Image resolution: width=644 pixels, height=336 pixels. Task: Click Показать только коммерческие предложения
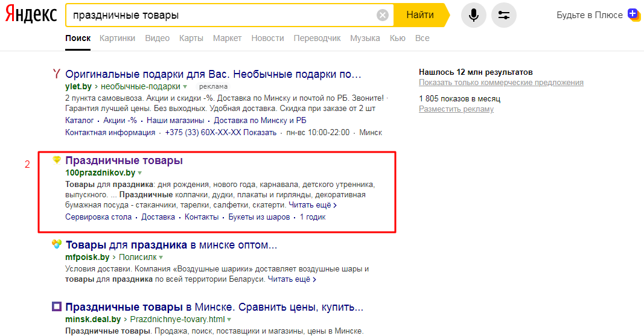pyautogui.click(x=501, y=83)
